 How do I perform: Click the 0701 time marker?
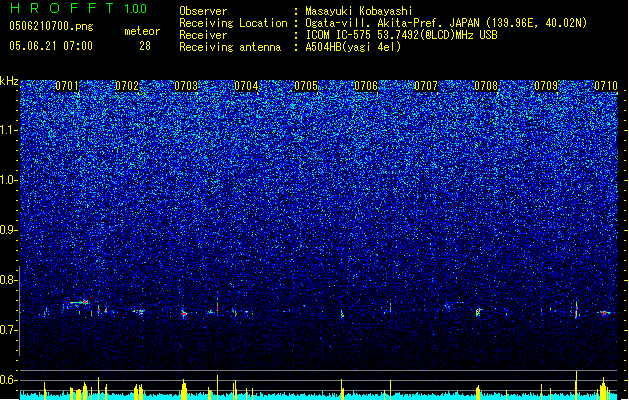coord(67,86)
